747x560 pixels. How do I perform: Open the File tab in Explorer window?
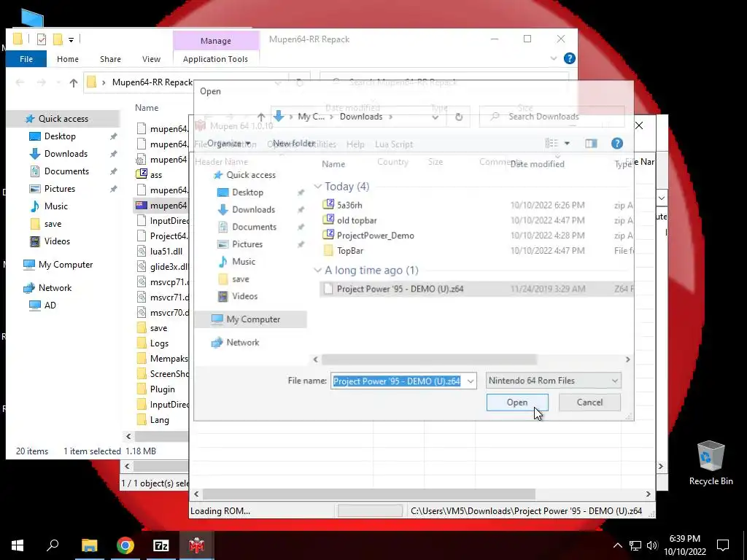coord(26,59)
